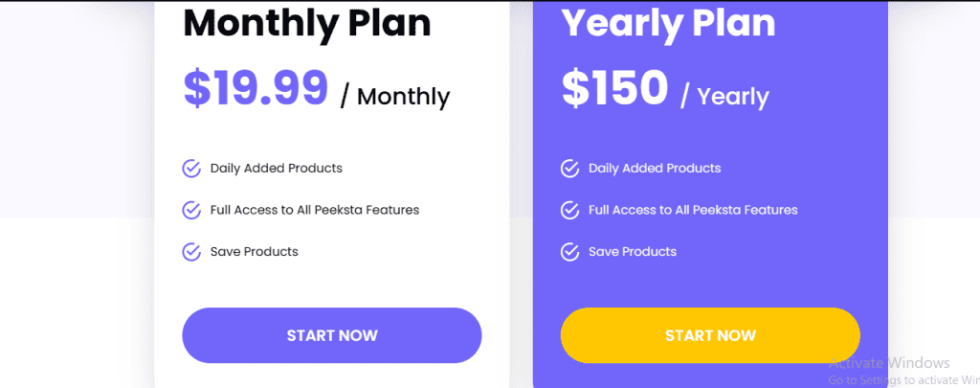Click 'Full Access to All Peeksta Features' in Yearly Plan
The image size is (980, 388).
click(x=693, y=210)
